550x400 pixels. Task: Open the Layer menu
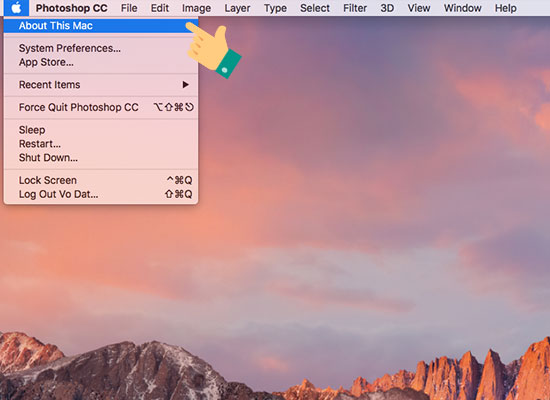(x=237, y=8)
